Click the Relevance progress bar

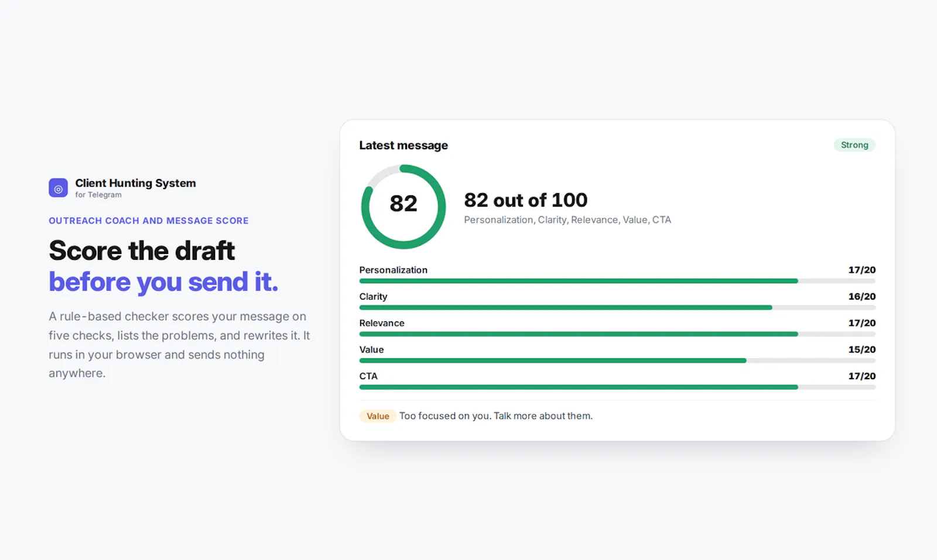point(617,334)
